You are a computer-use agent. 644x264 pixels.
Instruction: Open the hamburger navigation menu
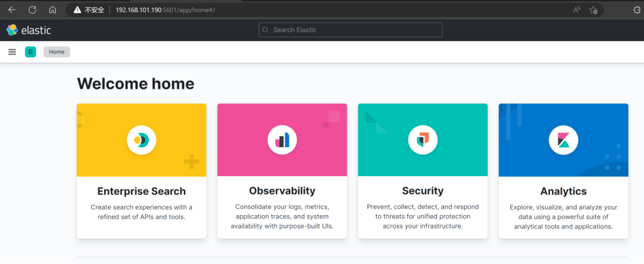pyautogui.click(x=12, y=52)
